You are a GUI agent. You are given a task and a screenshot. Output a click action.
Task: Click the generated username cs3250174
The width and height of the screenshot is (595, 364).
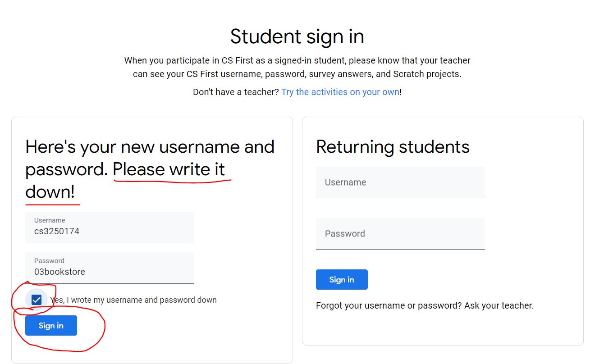[x=57, y=232]
